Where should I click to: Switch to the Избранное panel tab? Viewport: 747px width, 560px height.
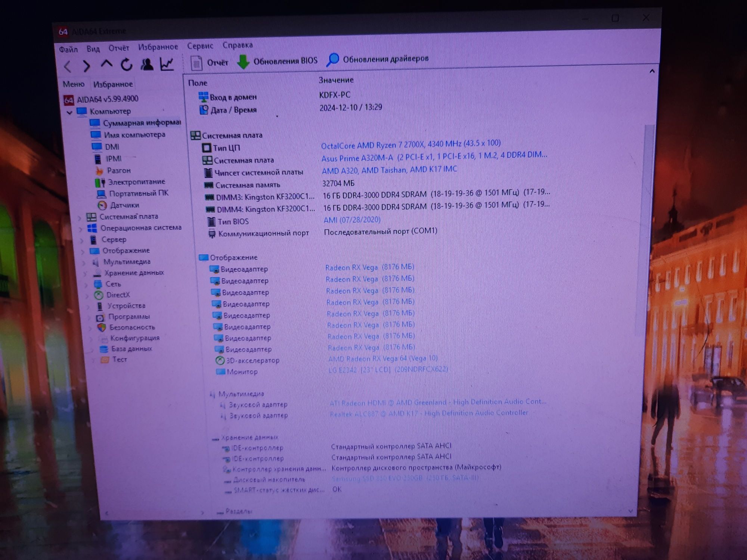pos(113,84)
